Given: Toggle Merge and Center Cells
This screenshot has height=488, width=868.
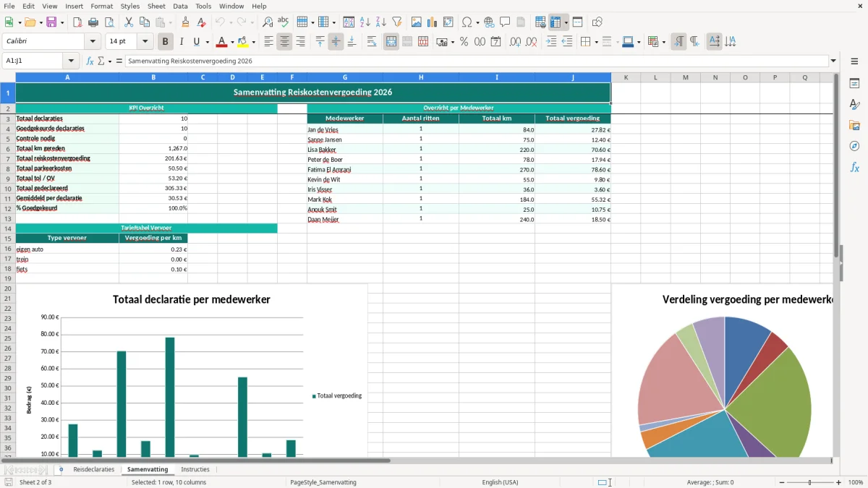Looking at the screenshot, I should pyautogui.click(x=391, y=42).
